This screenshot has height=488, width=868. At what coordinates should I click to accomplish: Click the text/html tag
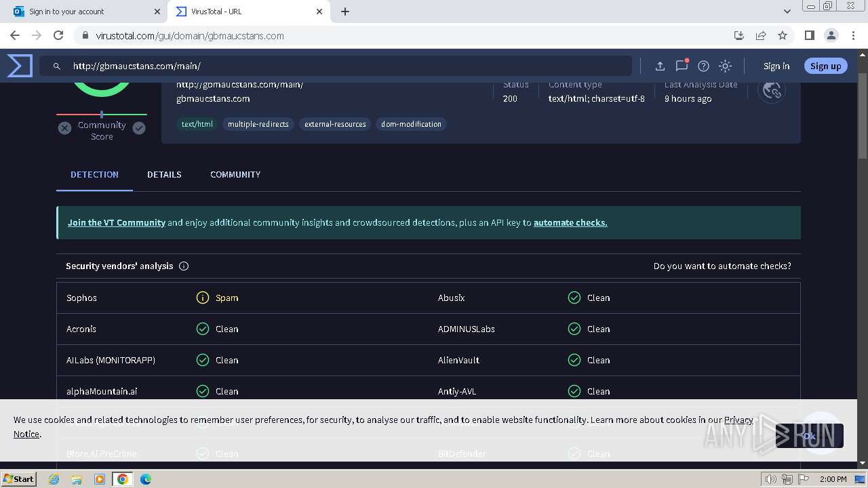coord(197,124)
